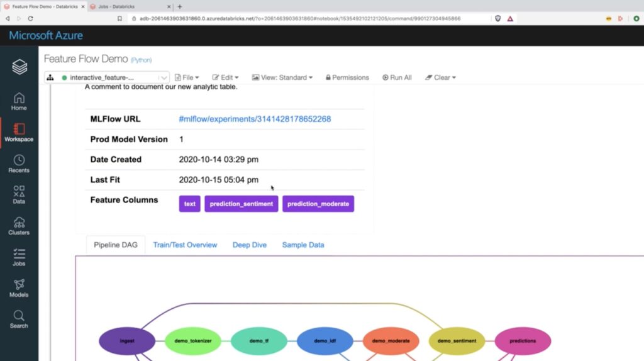This screenshot has height=361, width=644.
Task: Open the Edit menu
Action: (225, 77)
